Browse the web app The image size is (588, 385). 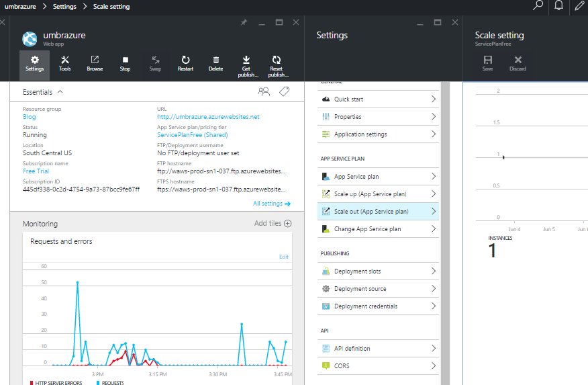point(95,65)
